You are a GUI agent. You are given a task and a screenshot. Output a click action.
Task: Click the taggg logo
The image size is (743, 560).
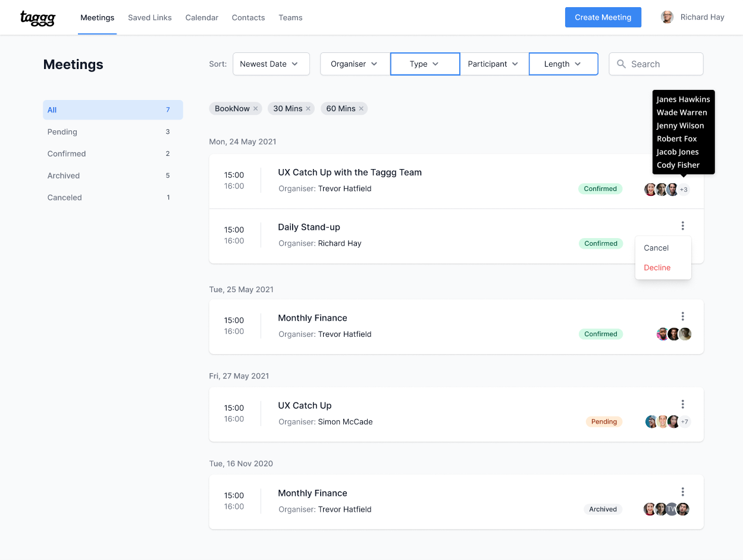tap(37, 18)
